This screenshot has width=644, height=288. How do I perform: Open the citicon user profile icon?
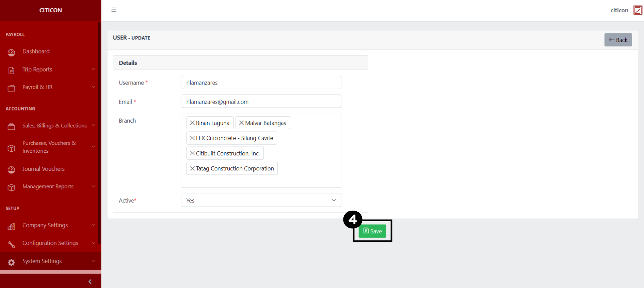click(638, 10)
